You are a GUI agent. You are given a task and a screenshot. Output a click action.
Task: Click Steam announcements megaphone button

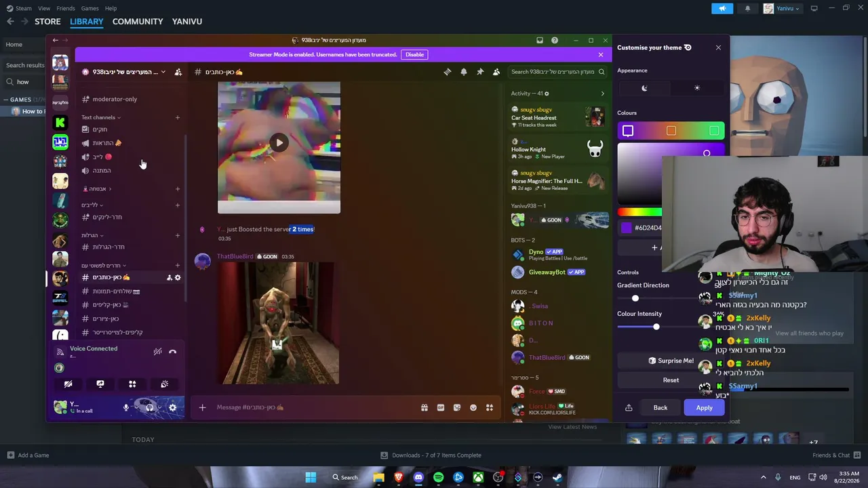pyautogui.click(x=722, y=8)
